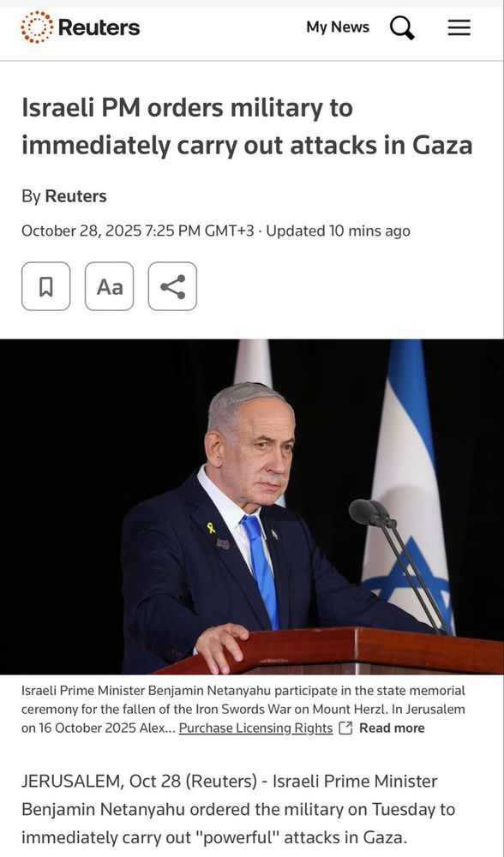Open the hamburger navigation menu

click(459, 27)
